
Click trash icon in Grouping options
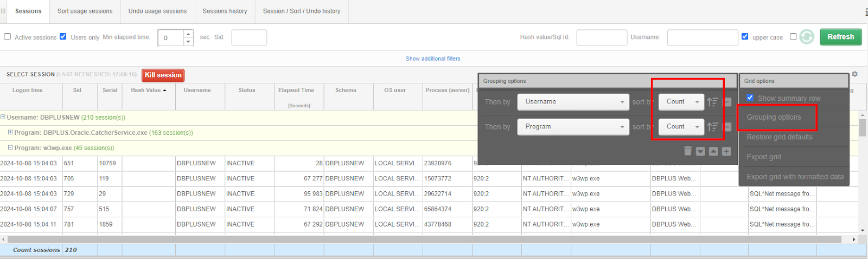[688, 151]
